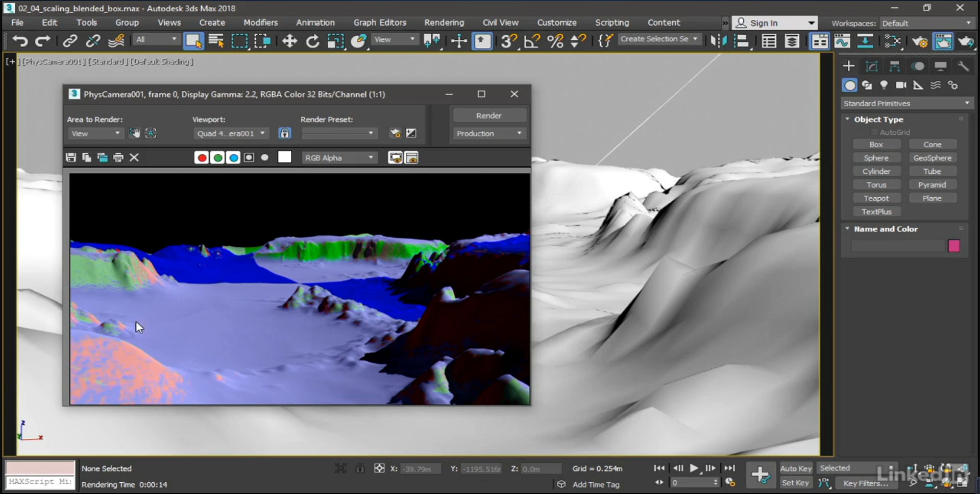Click the GeoSphere primitive button
Viewport: 980px width, 494px height.
tap(932, 158)
